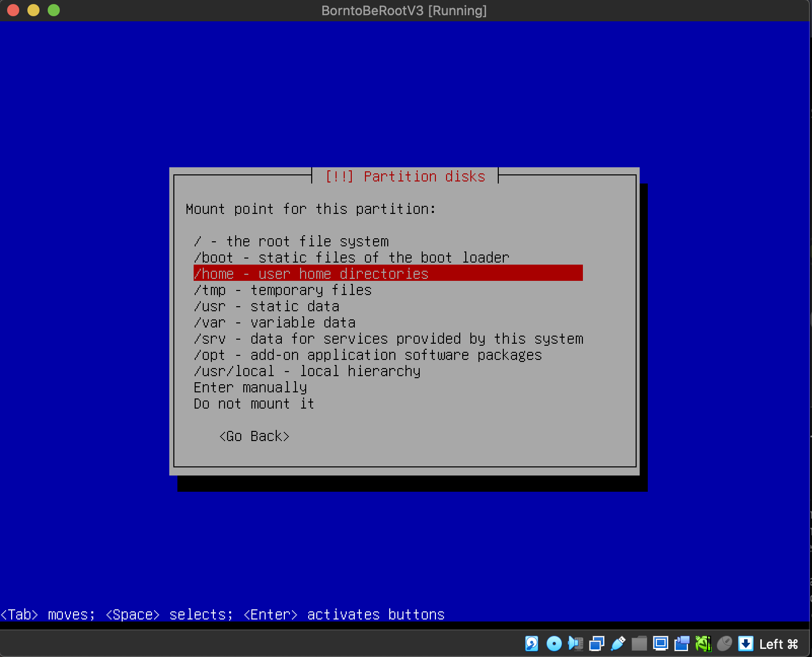812x657 pixels.
Task: Click the keyboard capture arrow icon
Action: pos(746,644)
